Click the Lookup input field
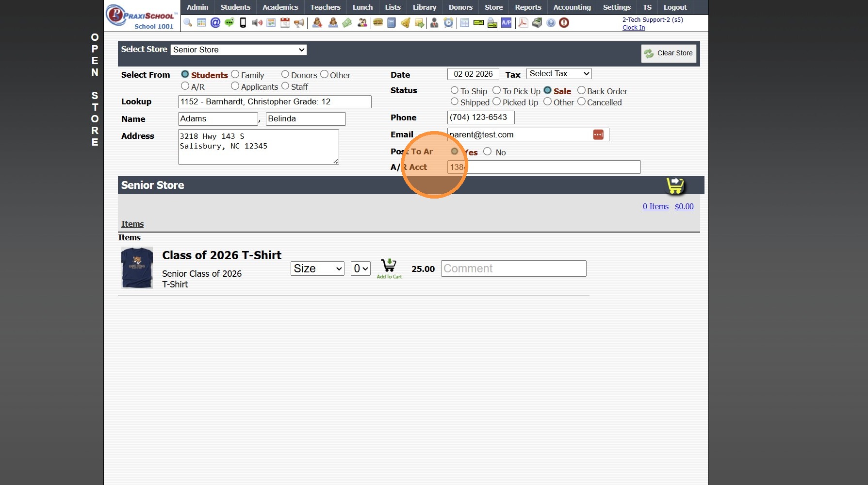The image size is (868, 485). click(x=275, y=101)
